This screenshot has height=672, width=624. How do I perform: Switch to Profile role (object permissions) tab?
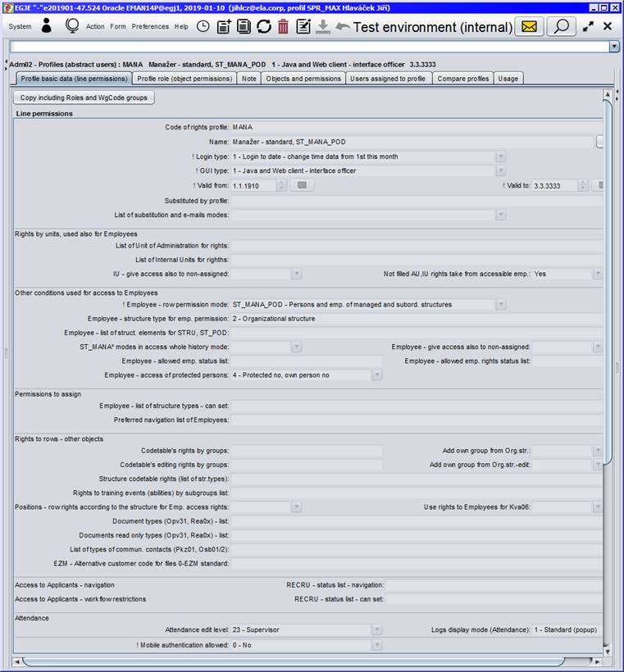[184, 79]
